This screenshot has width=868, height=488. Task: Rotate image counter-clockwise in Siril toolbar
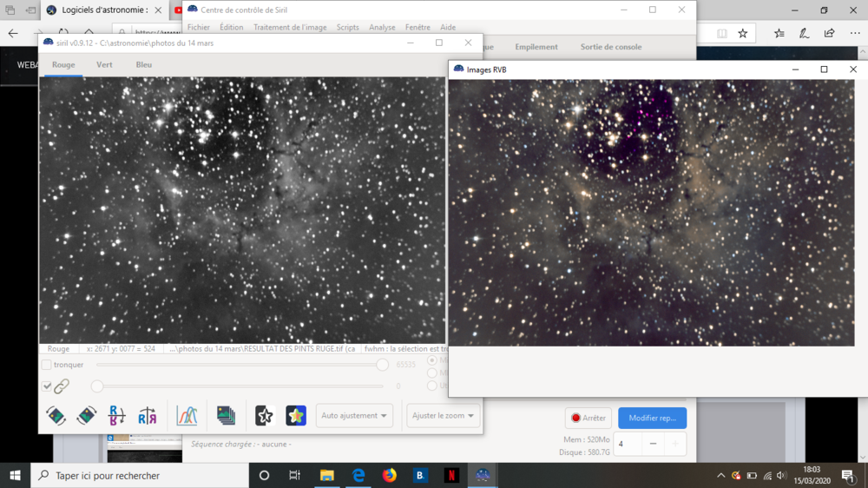[x=56, y=415]
